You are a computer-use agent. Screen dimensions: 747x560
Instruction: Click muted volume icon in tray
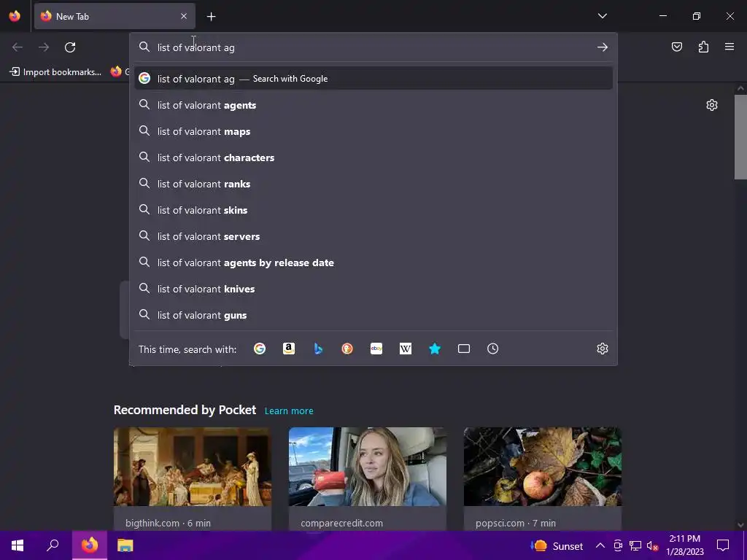click(x=652, y=545)
